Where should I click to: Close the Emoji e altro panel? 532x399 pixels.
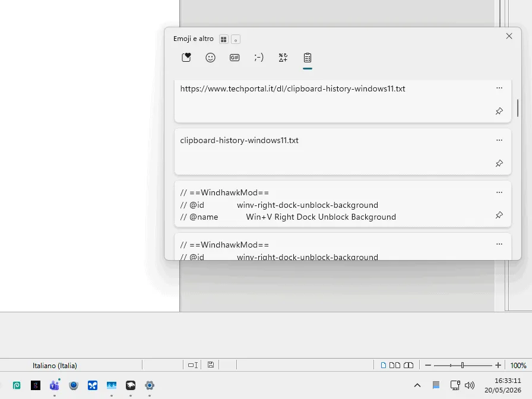pyautogui.click(x=509, y=36)
